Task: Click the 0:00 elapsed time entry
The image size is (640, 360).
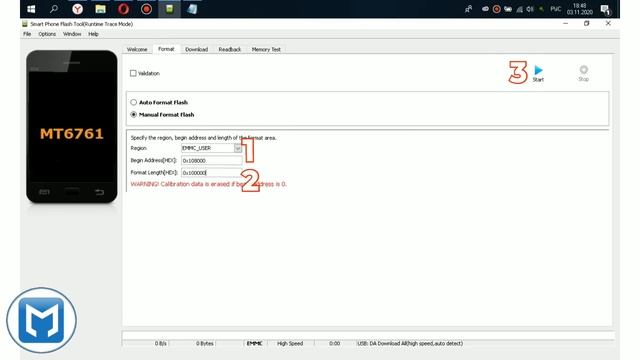Action: tap(335, 343)
